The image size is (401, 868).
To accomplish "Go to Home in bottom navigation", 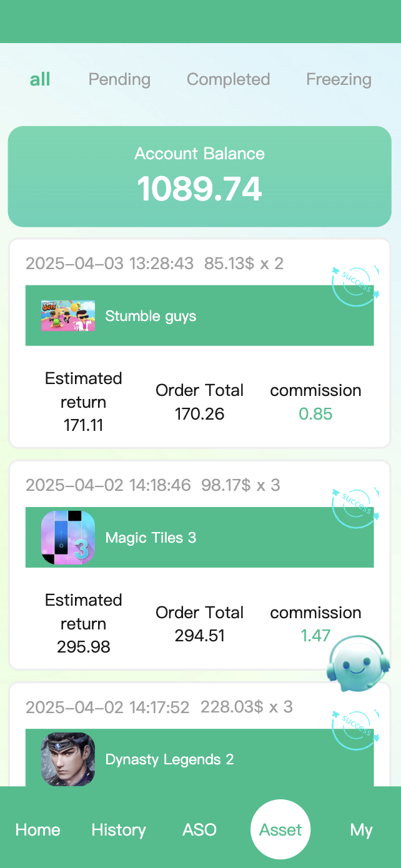I will [38, 830].
